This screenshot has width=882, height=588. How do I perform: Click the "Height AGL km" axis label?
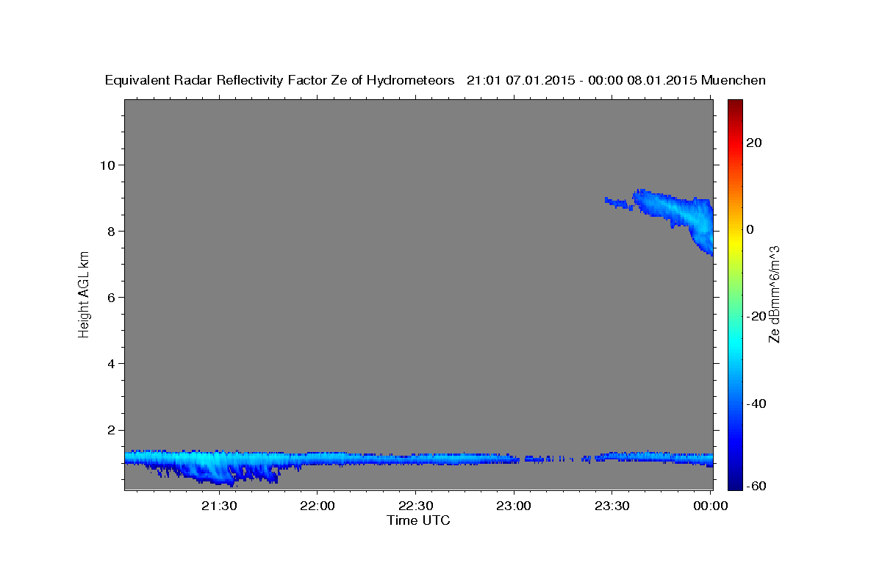[84, 294]
